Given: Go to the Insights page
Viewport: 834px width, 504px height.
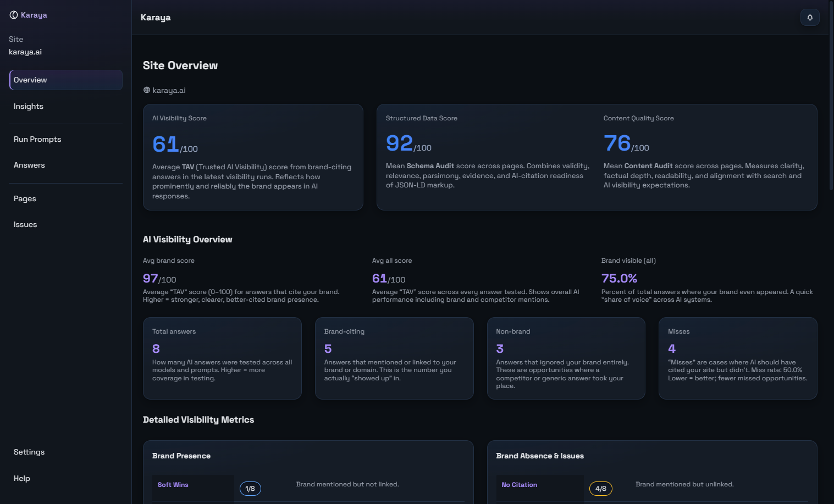Looking at the screenshot, I should pyautogui.click(x=29, y=107).
